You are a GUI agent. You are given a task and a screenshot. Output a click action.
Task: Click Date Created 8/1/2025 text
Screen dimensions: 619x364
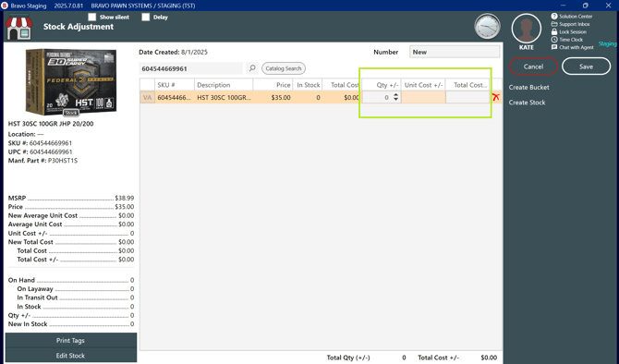click(x=174, y=52)
